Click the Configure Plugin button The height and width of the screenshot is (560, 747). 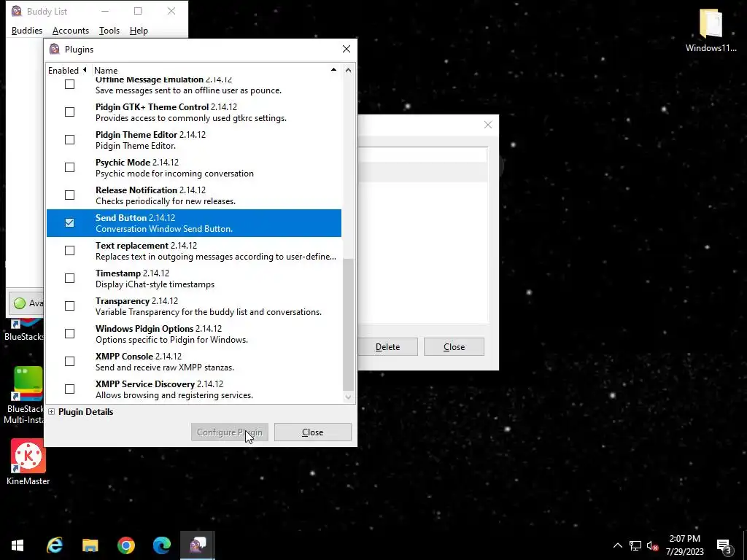[230, 432]
